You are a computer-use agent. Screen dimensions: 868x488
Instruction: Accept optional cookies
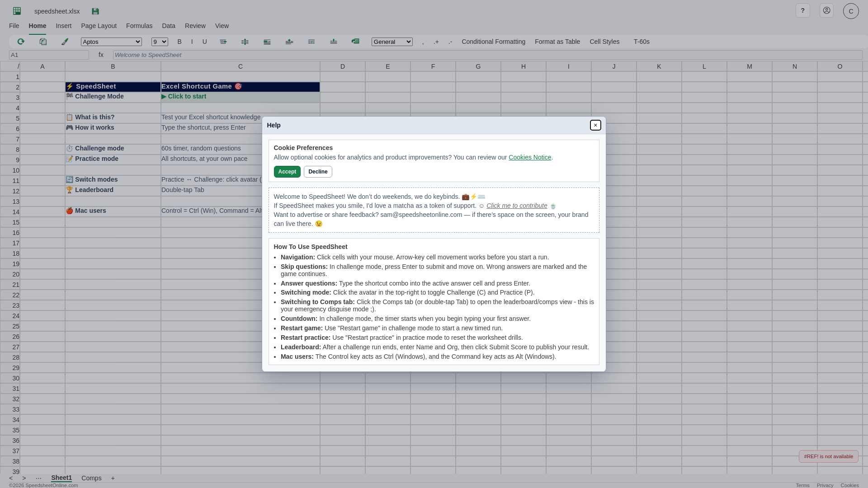(287, 172)
